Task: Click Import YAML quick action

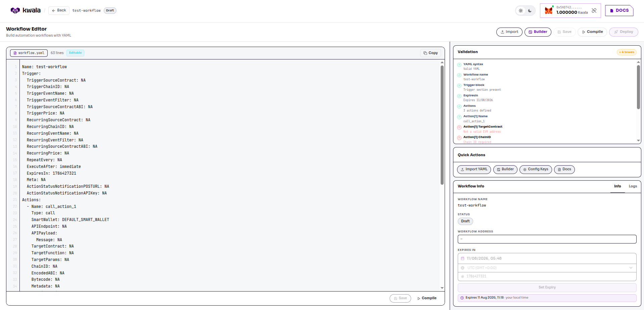Action: 474,169
